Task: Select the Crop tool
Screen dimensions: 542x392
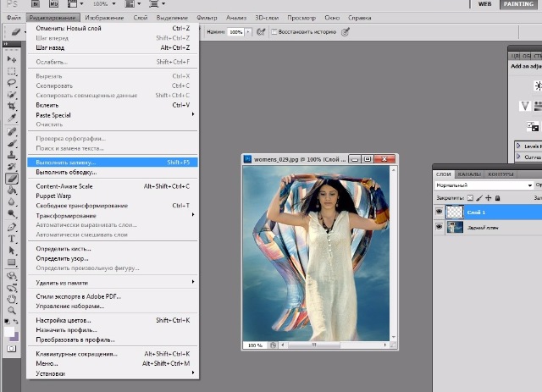Action: click(x=12, y=108)
